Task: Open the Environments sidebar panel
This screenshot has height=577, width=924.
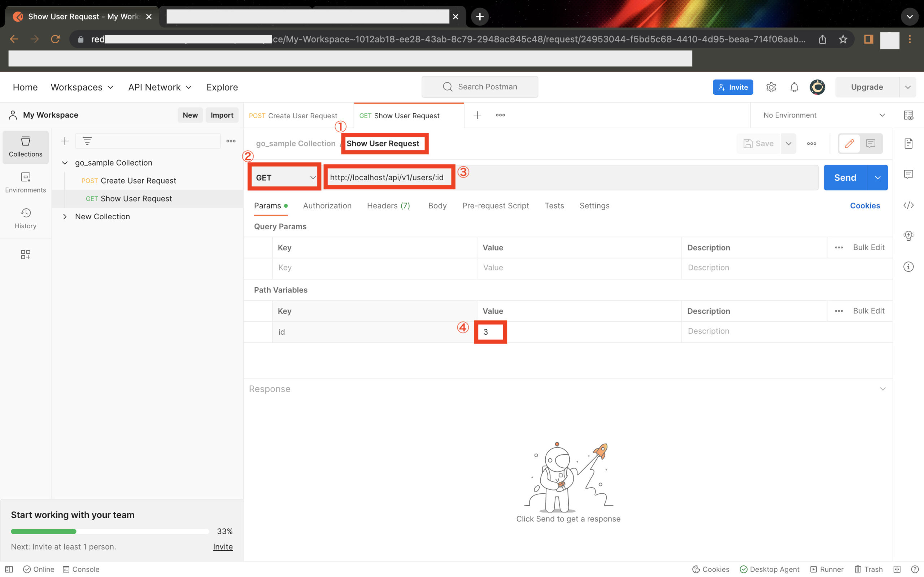Action: click(x=25, y=182)
